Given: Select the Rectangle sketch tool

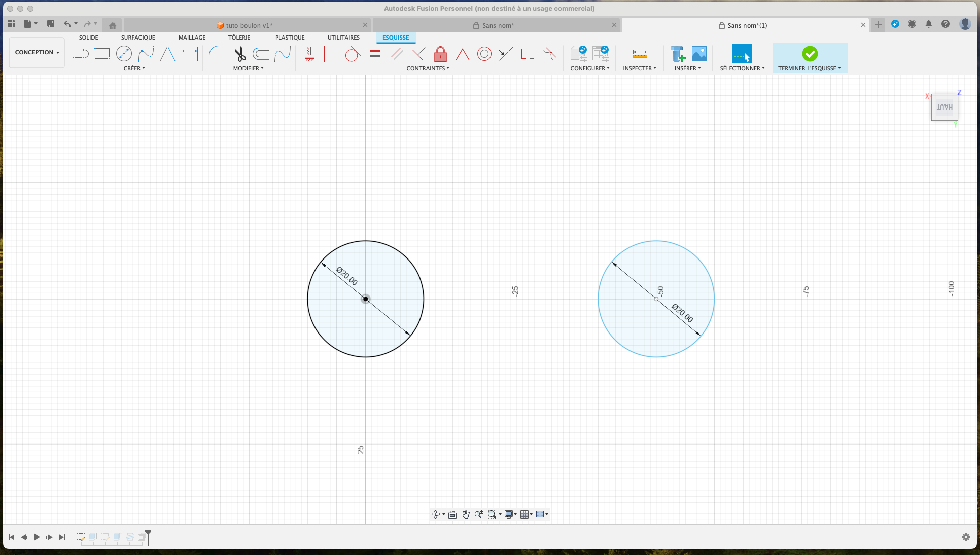Looking at the screenshot, I should (x=102, y=54).
